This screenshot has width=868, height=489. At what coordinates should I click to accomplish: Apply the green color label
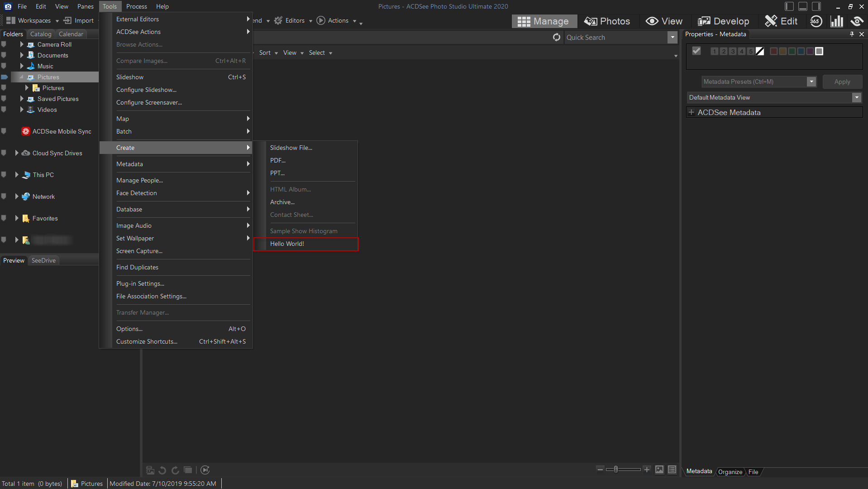[792, 51]
